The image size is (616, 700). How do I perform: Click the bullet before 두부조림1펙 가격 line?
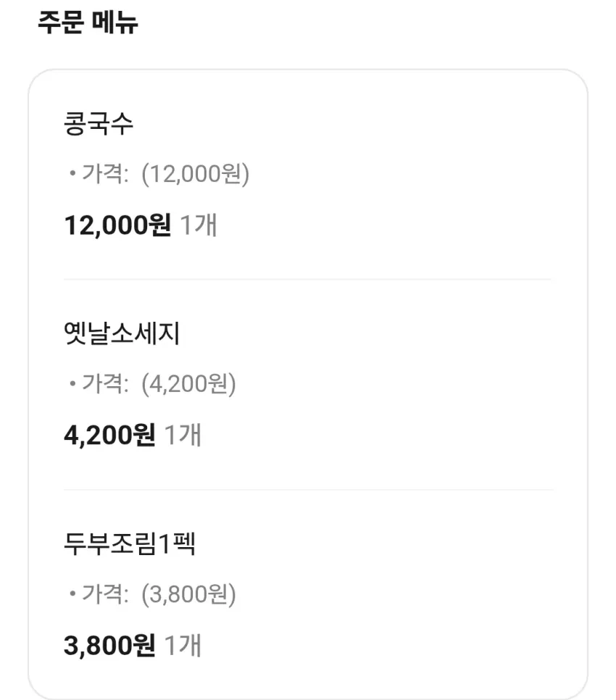[x=72, y=593]
